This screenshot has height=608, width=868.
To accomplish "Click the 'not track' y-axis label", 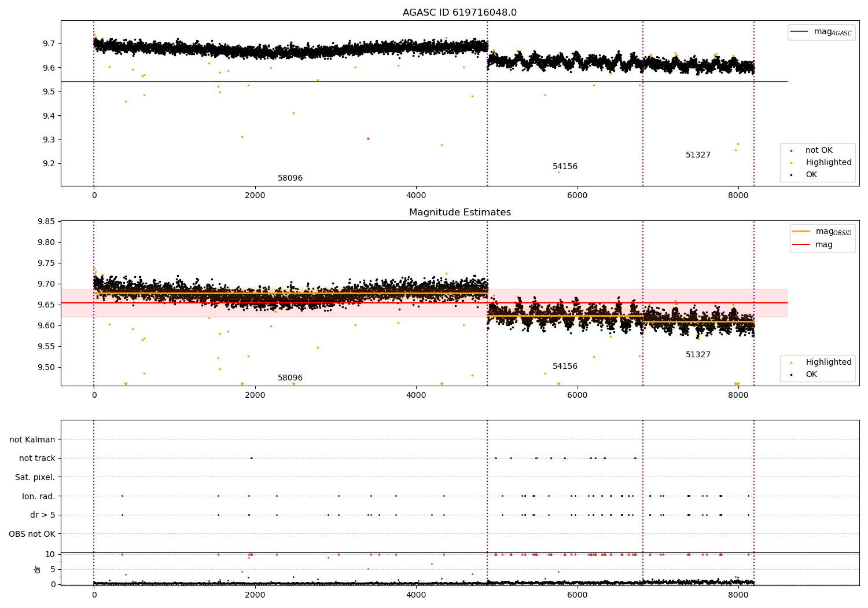I will 37,459.
